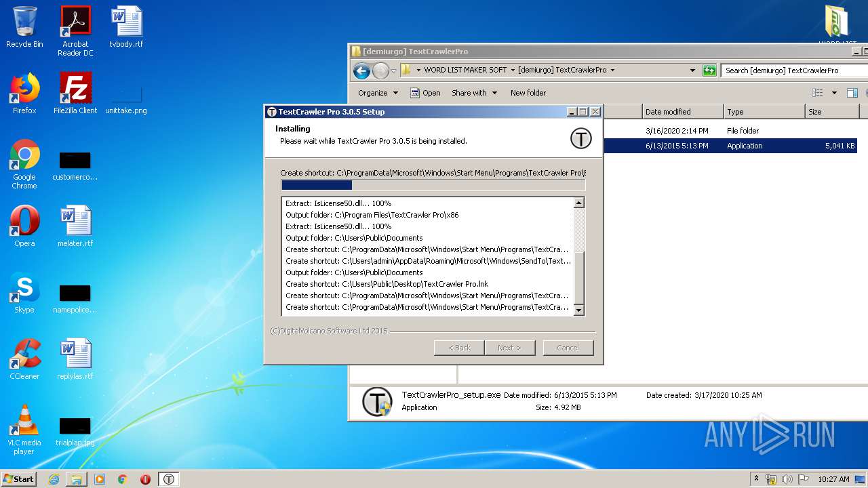868x488 pixels.
Task: Launch VLC media player shortcut
Action: pyautogui.click(x=24, y=430)
